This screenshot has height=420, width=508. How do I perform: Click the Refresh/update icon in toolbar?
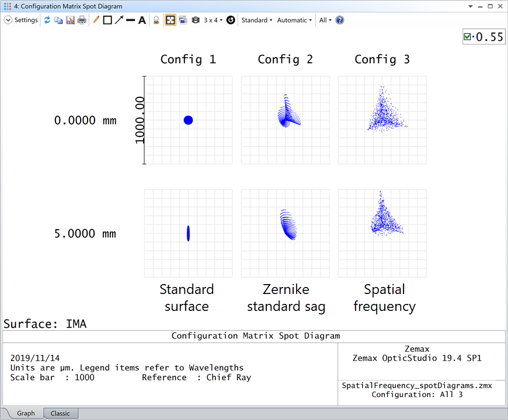(x=47, y=20)
